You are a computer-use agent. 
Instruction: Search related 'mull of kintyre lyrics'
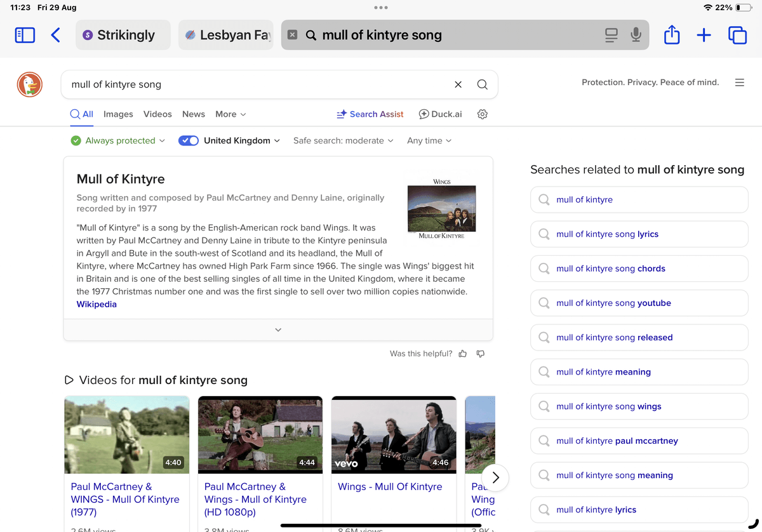point(639,510)
